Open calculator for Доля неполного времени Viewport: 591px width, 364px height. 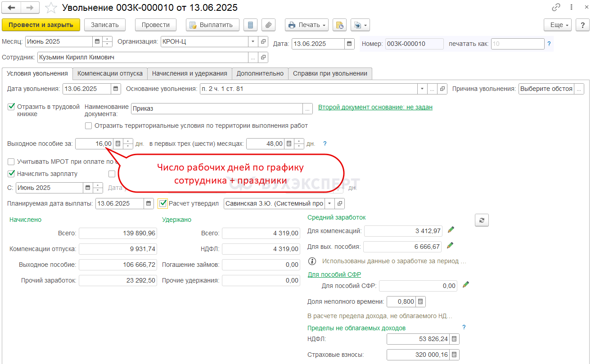pyautogui.click(x=420, y=301)
